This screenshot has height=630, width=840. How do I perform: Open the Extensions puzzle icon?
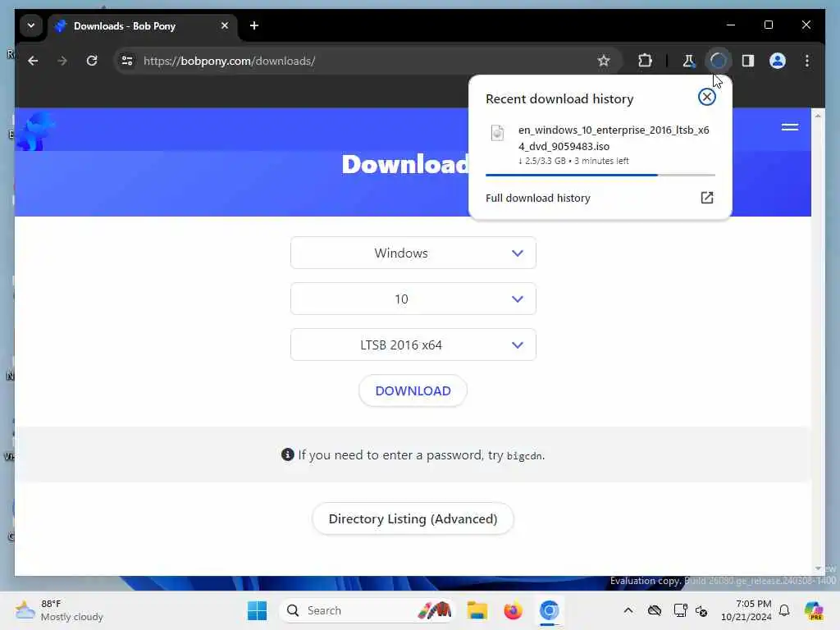[645, 61]
